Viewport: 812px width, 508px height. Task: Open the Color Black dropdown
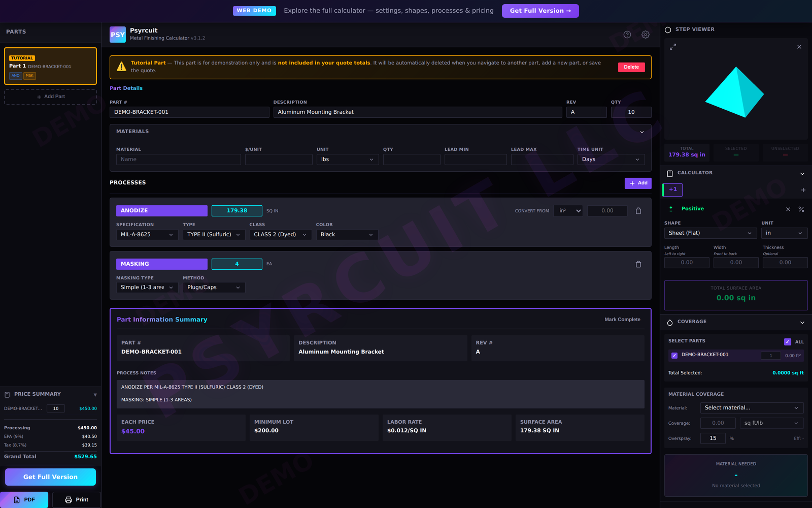tap(347, 235)
